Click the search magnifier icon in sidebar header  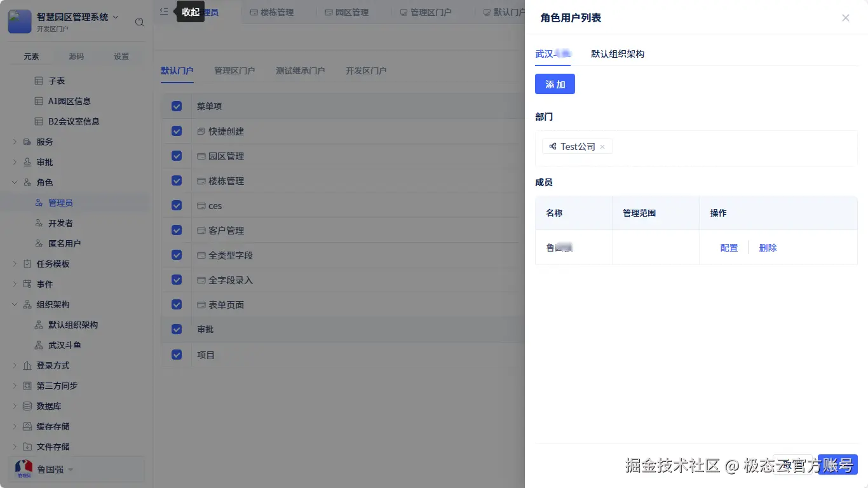click(x=140, y=22)
